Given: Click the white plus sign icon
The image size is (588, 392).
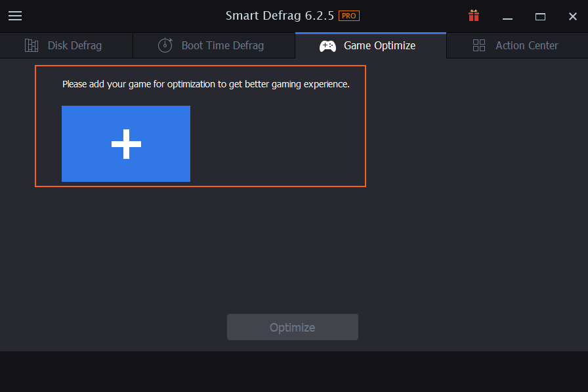Looking at the screenshot, I should [x=126, y=144].
